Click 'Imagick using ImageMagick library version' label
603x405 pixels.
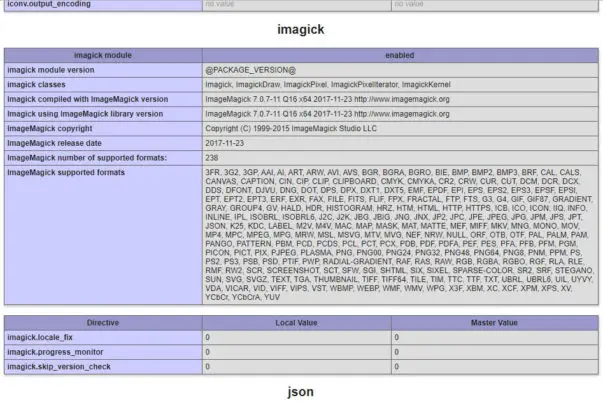coord(85,114)
